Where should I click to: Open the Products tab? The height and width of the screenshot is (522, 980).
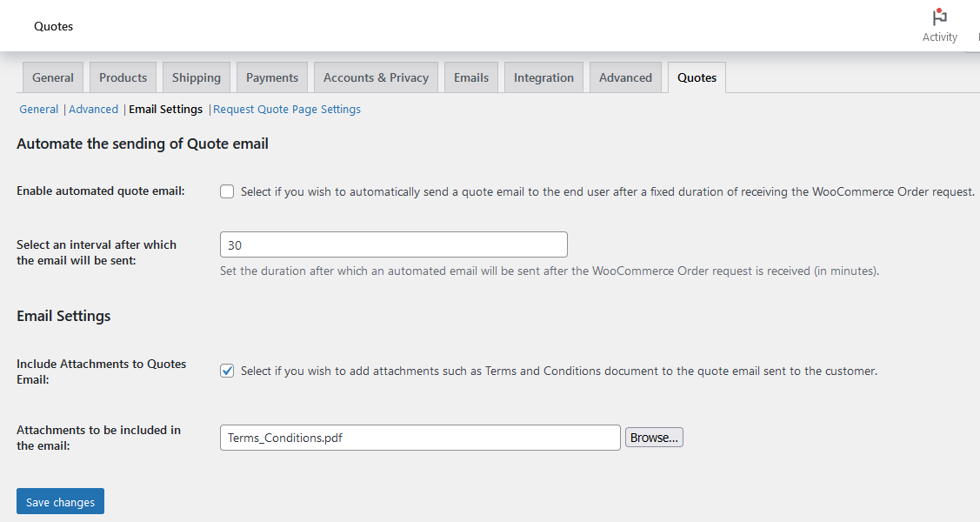[123, 77]
